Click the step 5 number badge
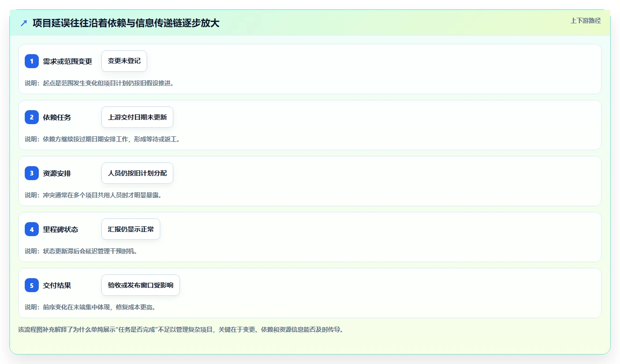Image resolution: width=620 pixels, height=364 pixels. (x=32, y=285)
